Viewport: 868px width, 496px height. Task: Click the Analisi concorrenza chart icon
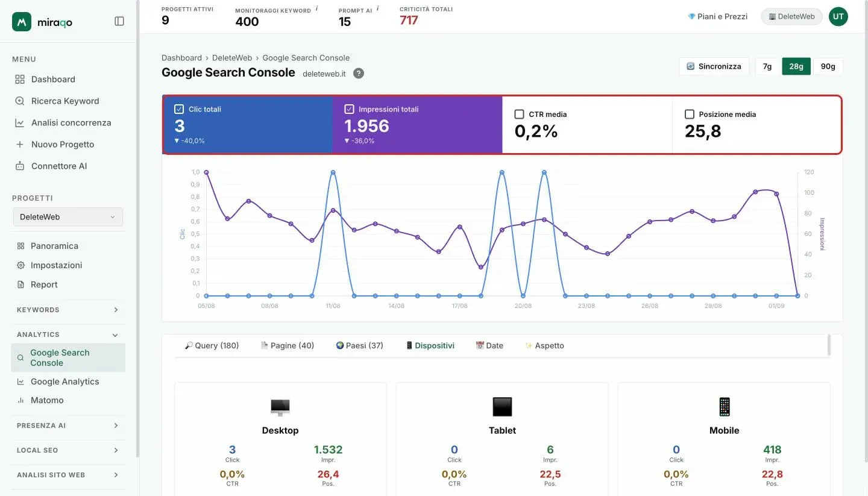tap(20, 122)
